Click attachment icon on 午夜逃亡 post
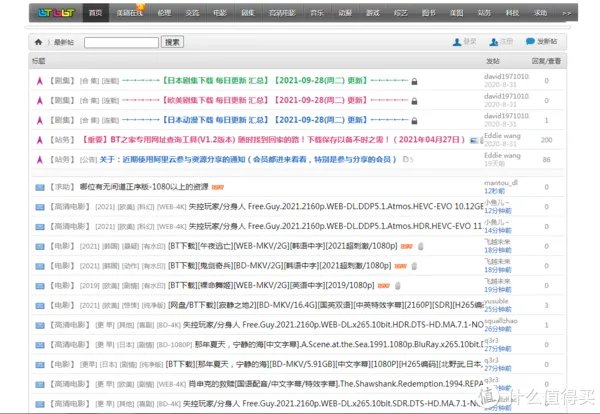Image resolution: width=600 pixels, height=414 pixels. click(421, 246)
